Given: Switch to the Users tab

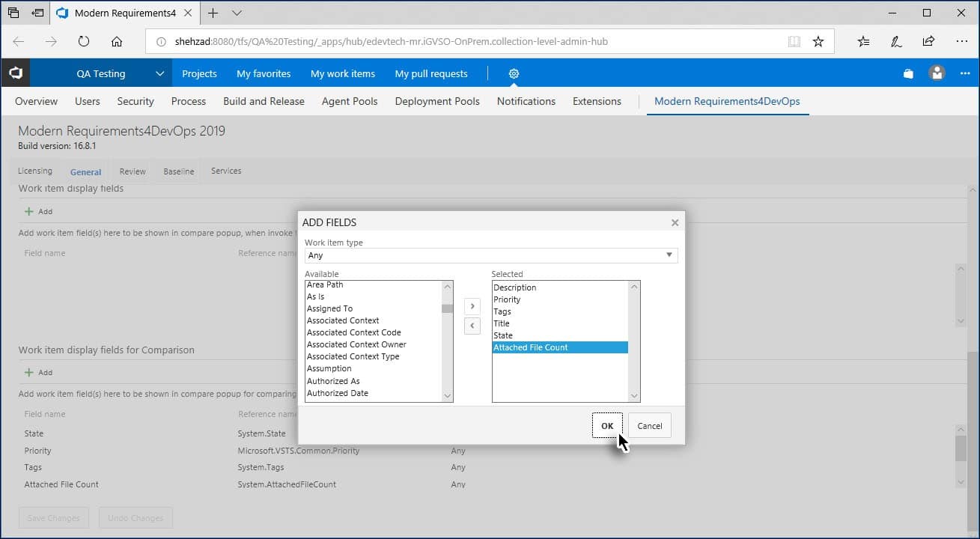Looking at the screenshot, I should 88,101.
